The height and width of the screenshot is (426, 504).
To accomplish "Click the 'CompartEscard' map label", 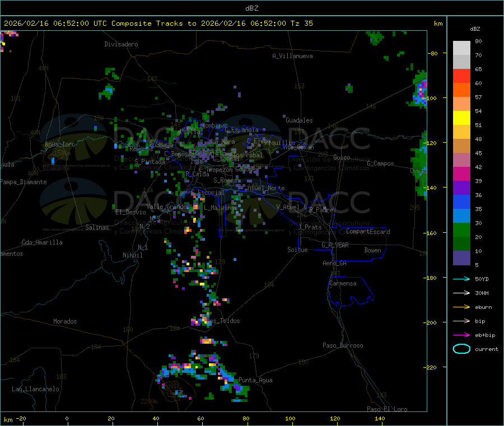I will pyautogui.click(x=368, y=231).
